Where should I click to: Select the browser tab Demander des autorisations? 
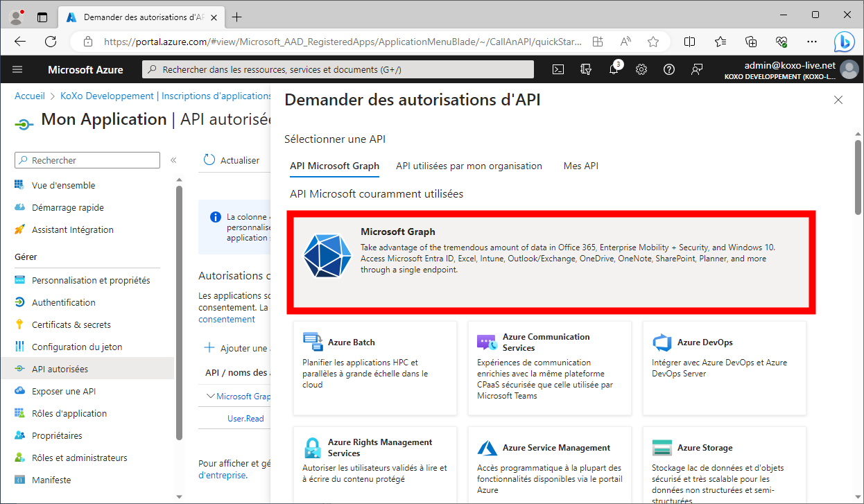tap(140, 17)
